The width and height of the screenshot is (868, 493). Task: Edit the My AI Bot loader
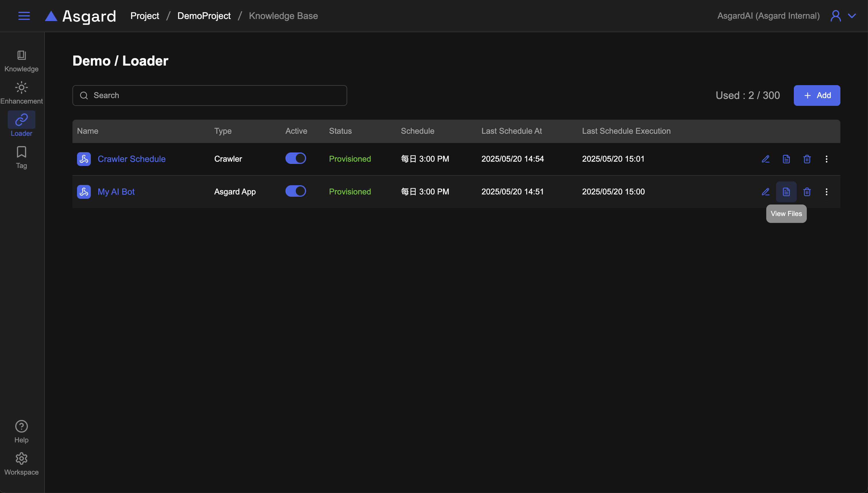click(x=765, y=192)
